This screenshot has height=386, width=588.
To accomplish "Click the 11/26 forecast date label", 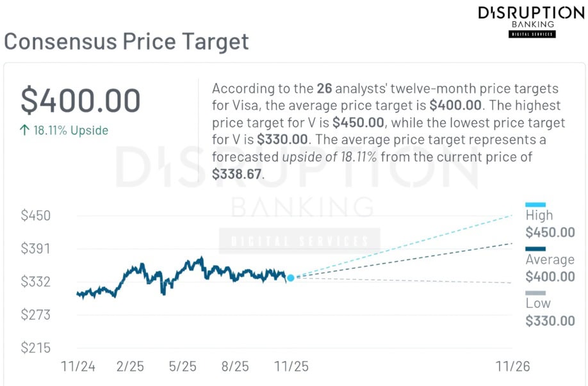I will point(514,367).
